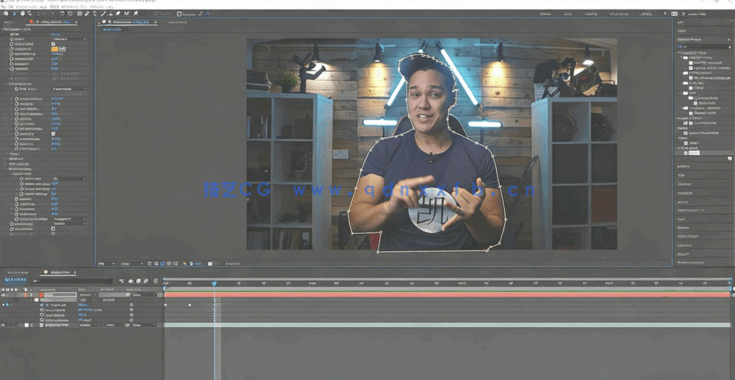Select the Roto Brush tool

click(x=127, y=14)
